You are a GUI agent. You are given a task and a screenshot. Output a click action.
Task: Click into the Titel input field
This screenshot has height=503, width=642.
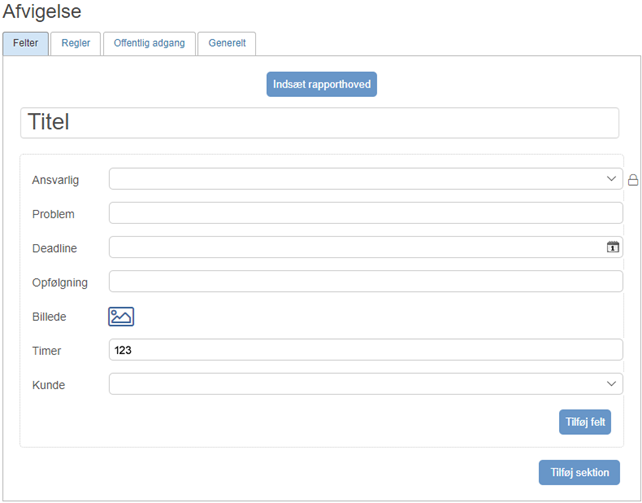coord(320,123)
